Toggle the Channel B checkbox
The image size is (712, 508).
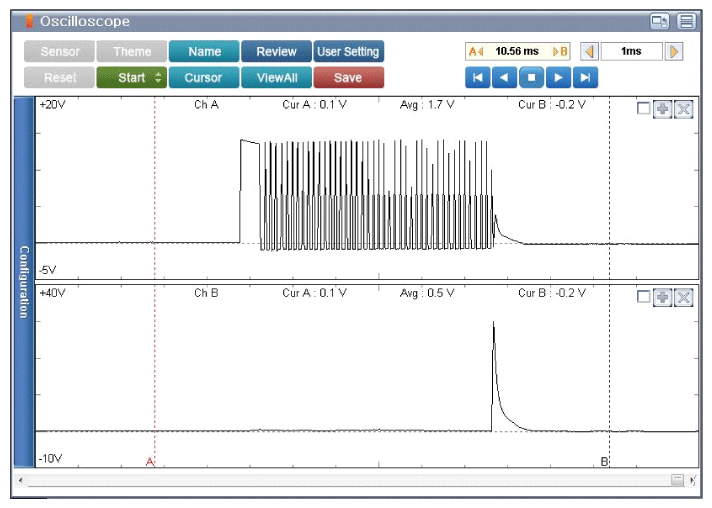click(643, 297)
